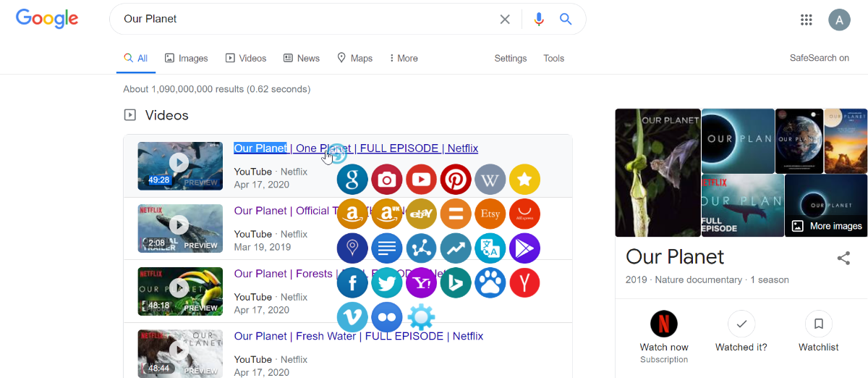Image resolution: width=868 pixels, height=378 pixels.
Task: Click the Pinterest icon in the popup
Action: tap(456, 179)
